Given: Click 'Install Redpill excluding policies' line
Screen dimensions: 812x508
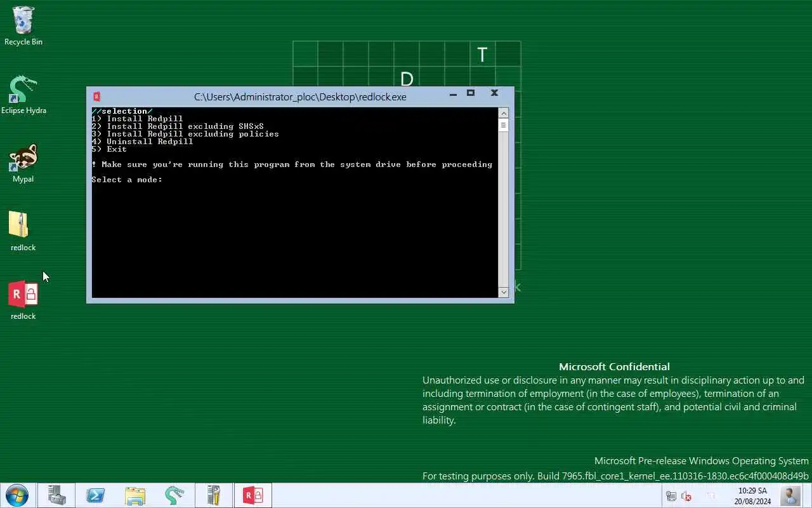Looking at the screenshot, I should (185, 134).
